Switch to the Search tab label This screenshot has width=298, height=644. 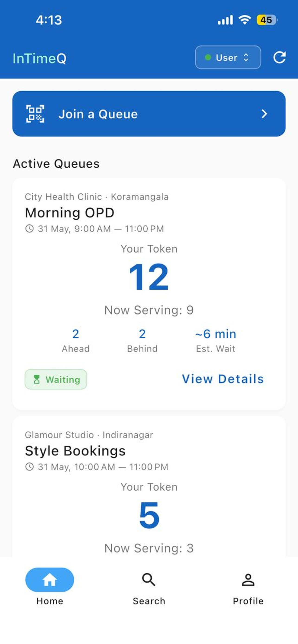pyautogui.click(x=149, y=601)
